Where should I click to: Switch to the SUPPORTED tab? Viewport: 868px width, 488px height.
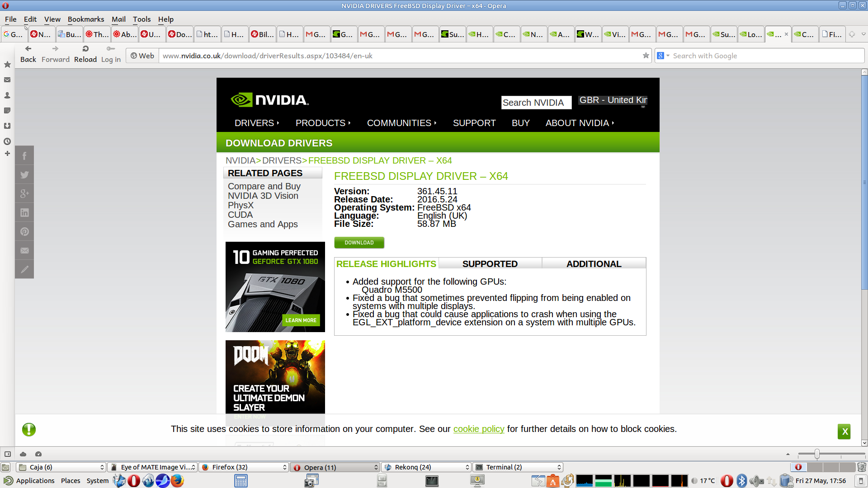490,264
